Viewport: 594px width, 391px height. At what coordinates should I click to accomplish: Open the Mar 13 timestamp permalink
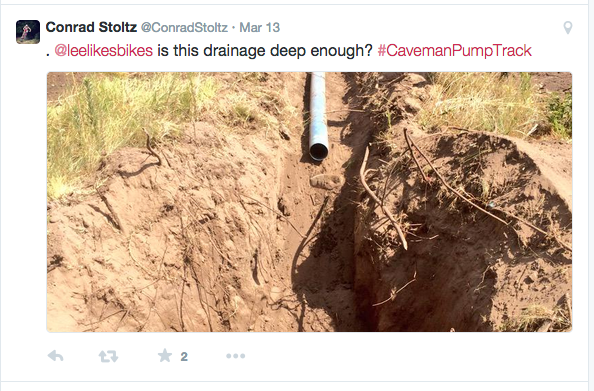[x=259, y=28]
